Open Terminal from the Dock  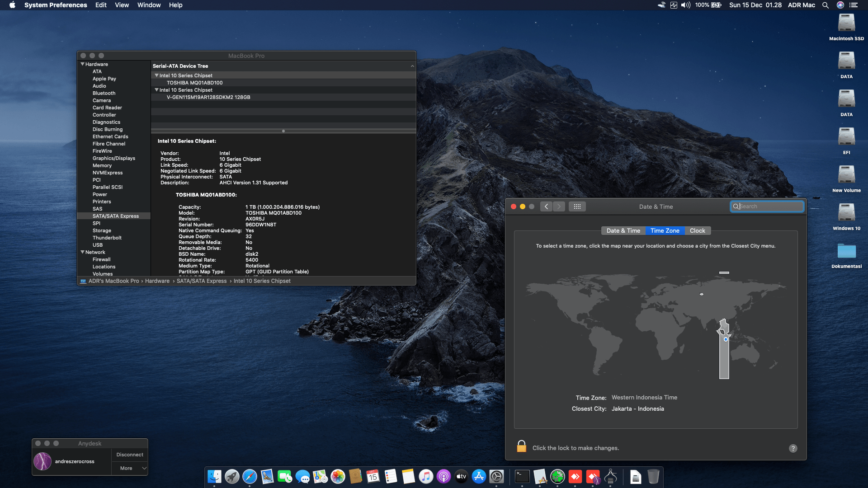pyautogui.click(x=521, y=477)
